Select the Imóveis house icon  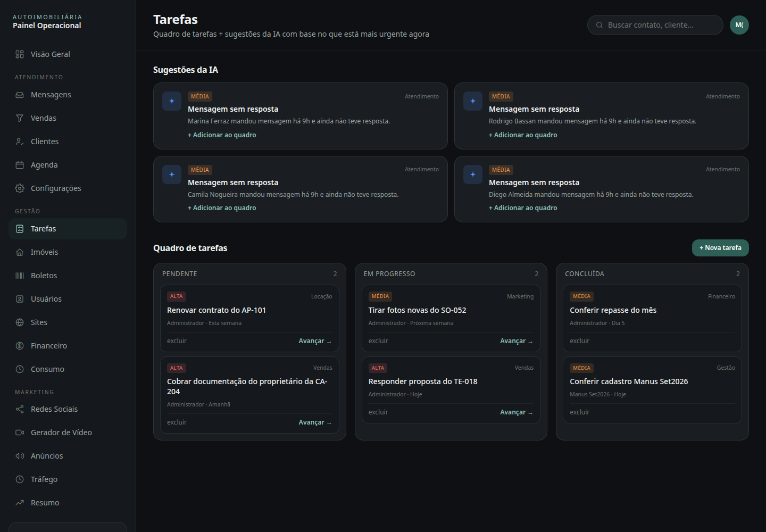pos(20,252)
